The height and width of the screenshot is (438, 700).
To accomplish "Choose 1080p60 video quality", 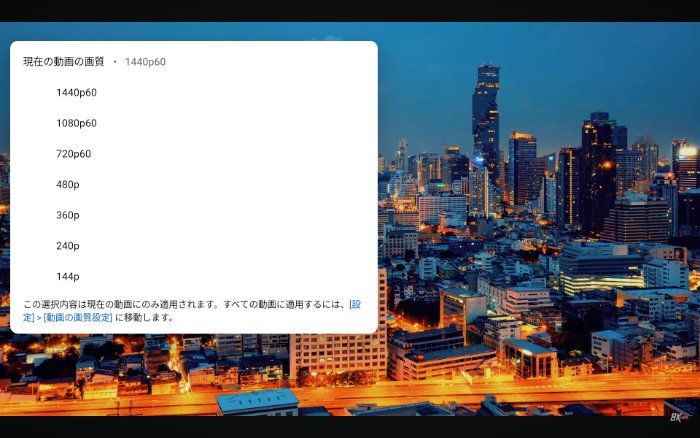I will click(76, 123).
